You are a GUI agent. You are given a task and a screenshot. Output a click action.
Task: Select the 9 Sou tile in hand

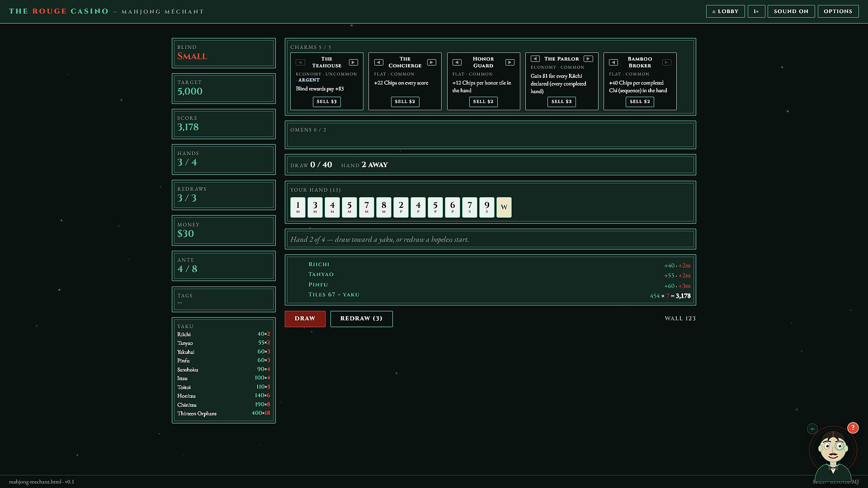[x=487, y=207]
